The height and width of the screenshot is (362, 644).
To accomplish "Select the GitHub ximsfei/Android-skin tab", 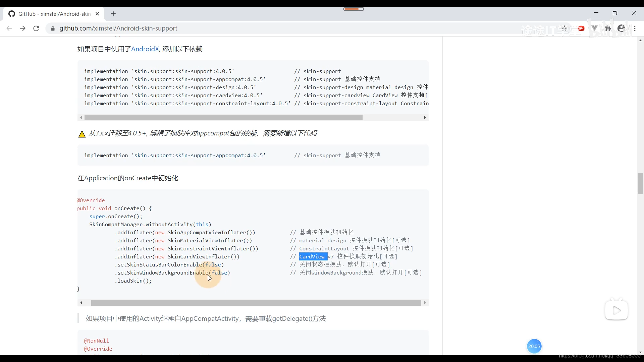I will (x=54, y=14).
